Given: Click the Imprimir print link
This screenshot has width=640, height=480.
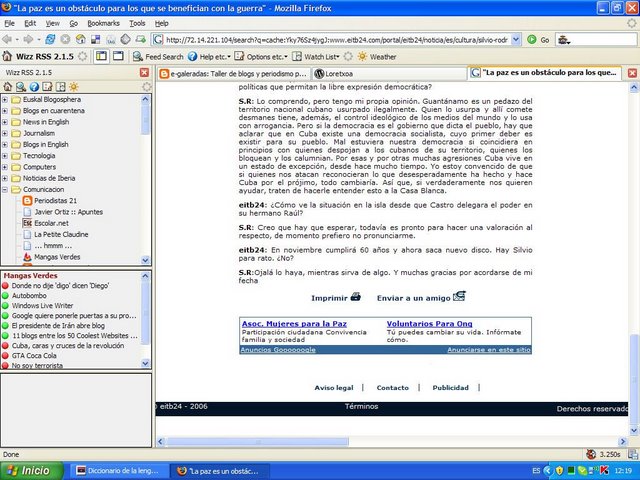Looking at the screenshot, I should [336, 298].
